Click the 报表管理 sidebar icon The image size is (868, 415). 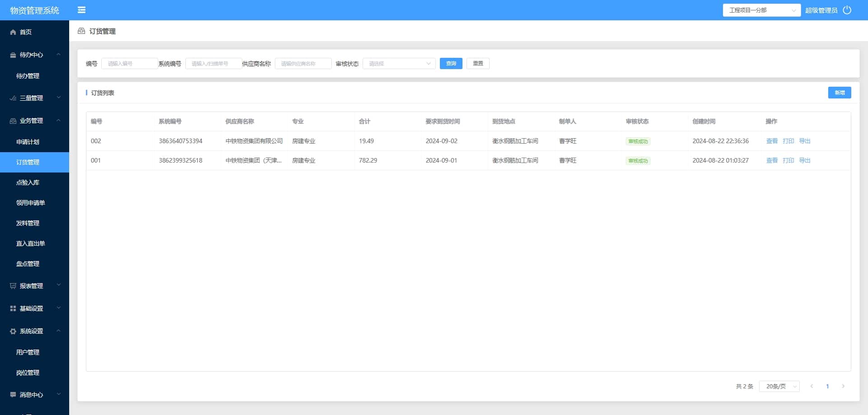coord(13,286)
